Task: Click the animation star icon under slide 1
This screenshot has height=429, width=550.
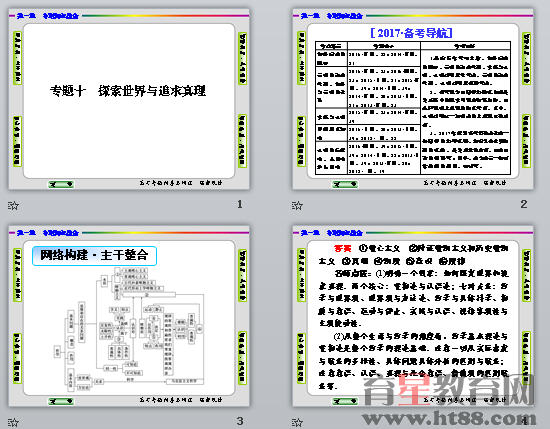Action: 13,205
